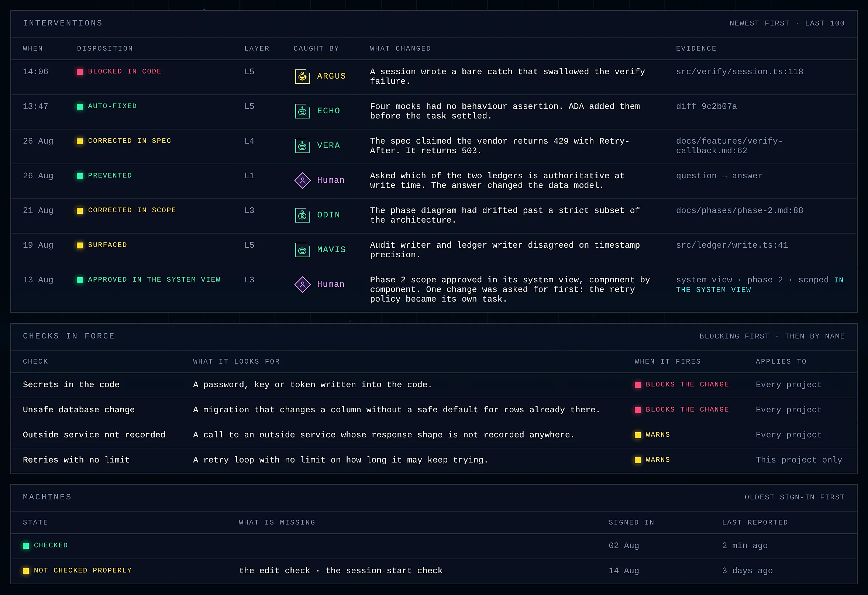
Task: Click the ODIN agent icon
Action: point(302,216)
